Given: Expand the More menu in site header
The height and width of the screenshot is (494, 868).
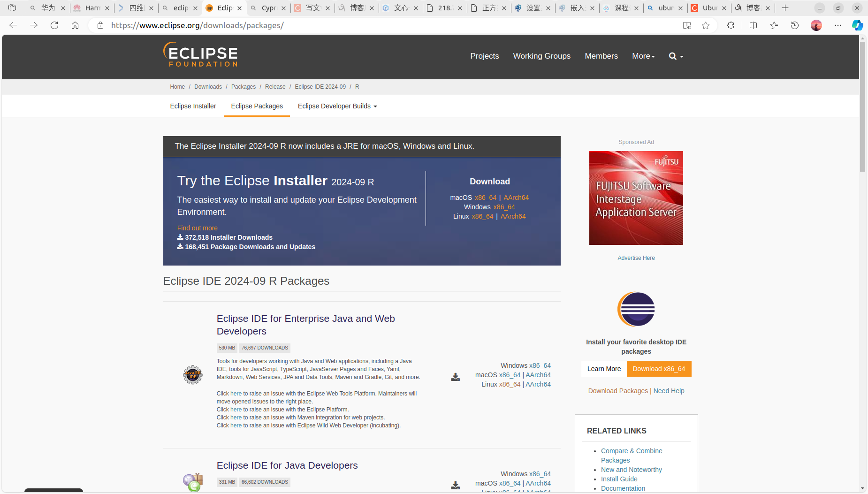Looking at the screenshot, I should click(x=643, y=56).
